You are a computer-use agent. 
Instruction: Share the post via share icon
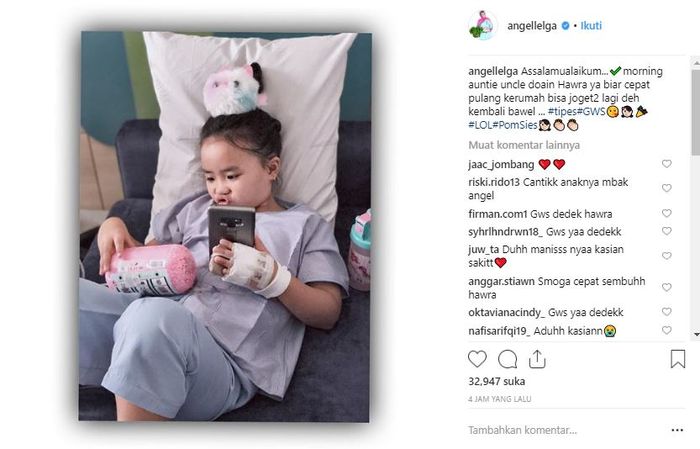(537, 359)
